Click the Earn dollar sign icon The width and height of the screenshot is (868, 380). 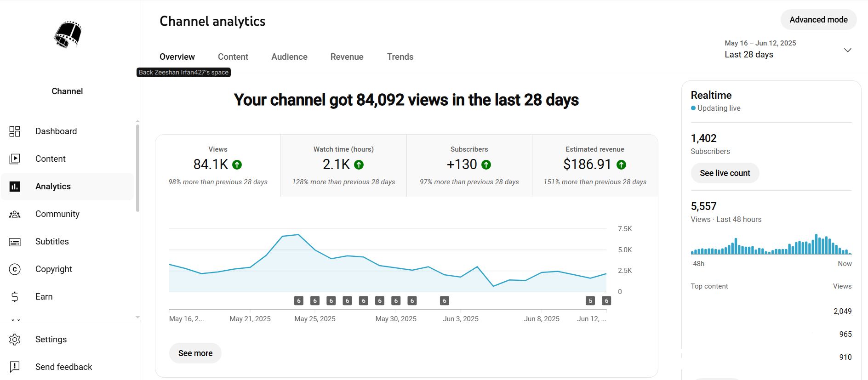pos(15,297)
